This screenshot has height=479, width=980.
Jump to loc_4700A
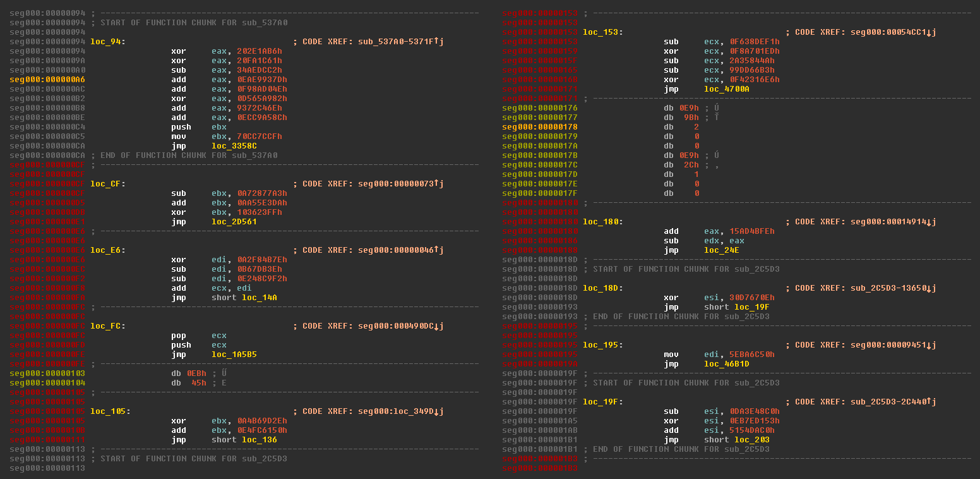(727, 89)
